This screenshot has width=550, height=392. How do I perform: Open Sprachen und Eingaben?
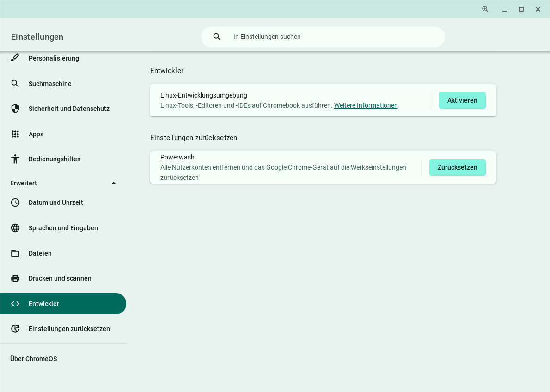click(x=63, y=228)
